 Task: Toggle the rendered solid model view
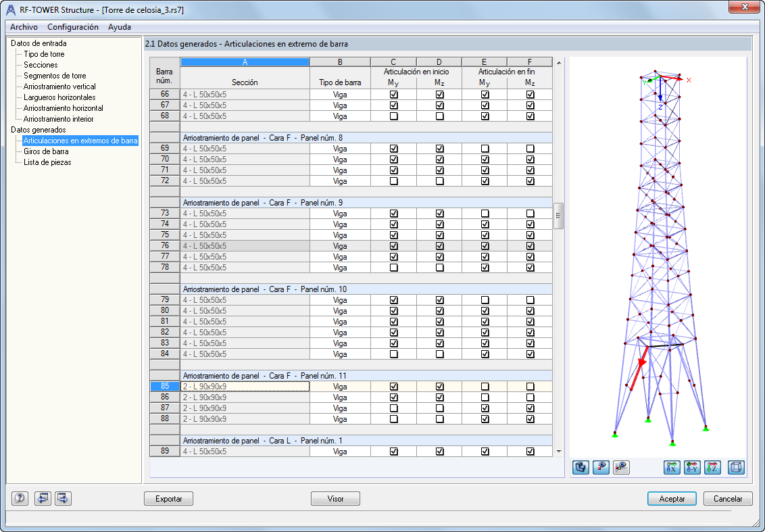point(581,468)
